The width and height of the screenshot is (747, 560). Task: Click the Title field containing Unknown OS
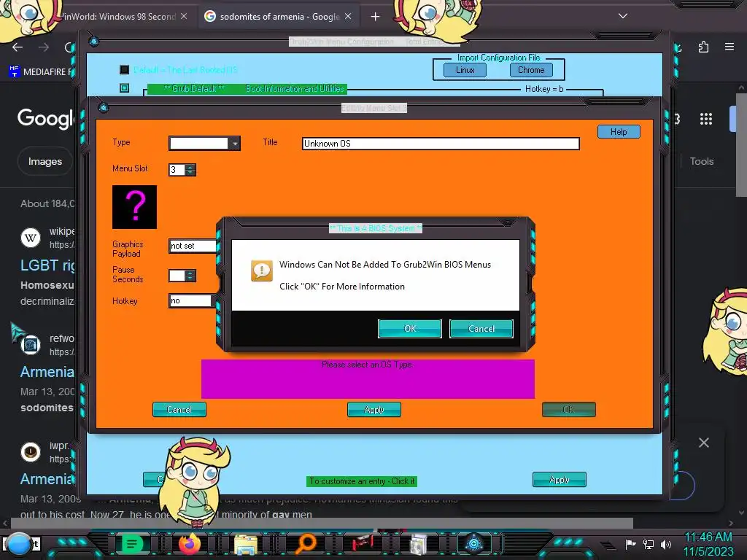(x=441, y=144)
